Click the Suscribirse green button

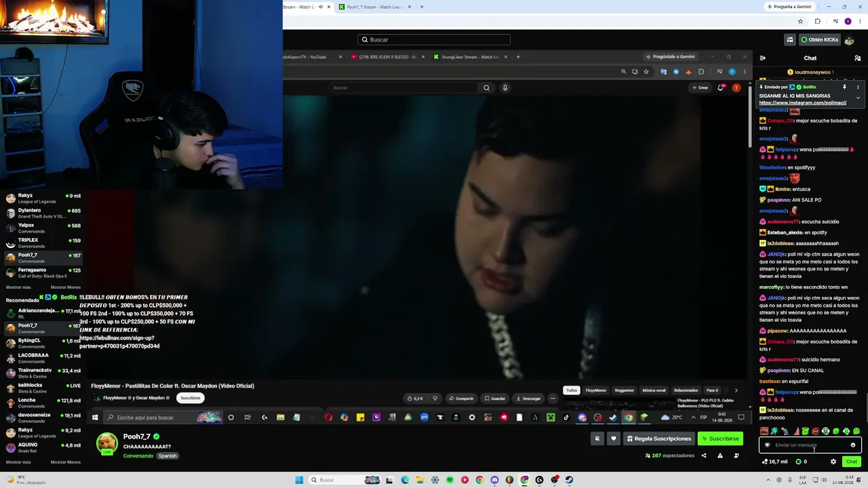click(720, 439)
